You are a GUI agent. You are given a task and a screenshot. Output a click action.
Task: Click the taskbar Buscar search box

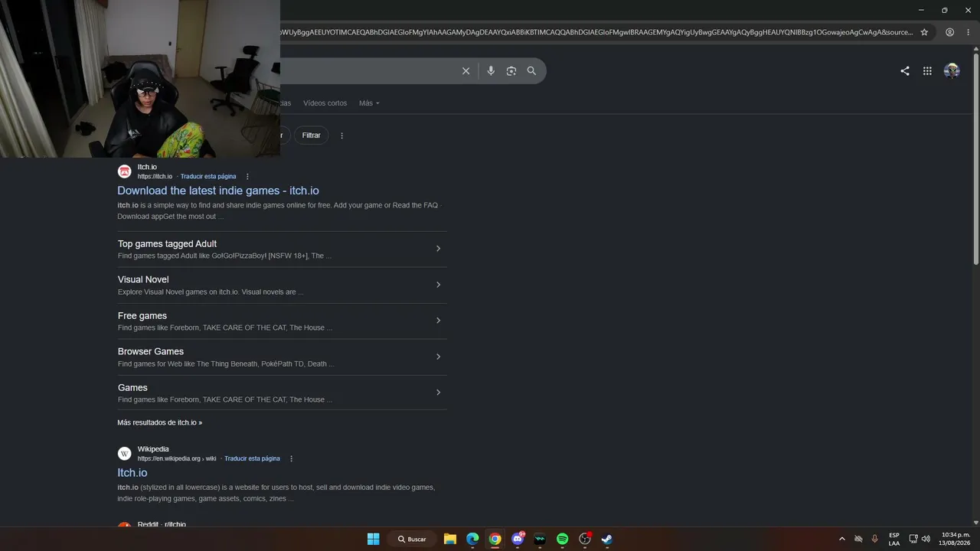(x=412, y=539)
